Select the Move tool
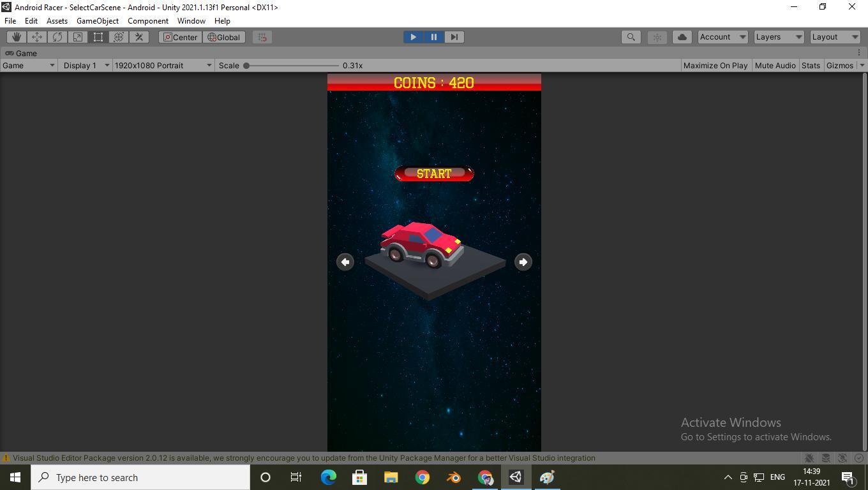Screen dimensions: 868x490 tap(37, 37)
